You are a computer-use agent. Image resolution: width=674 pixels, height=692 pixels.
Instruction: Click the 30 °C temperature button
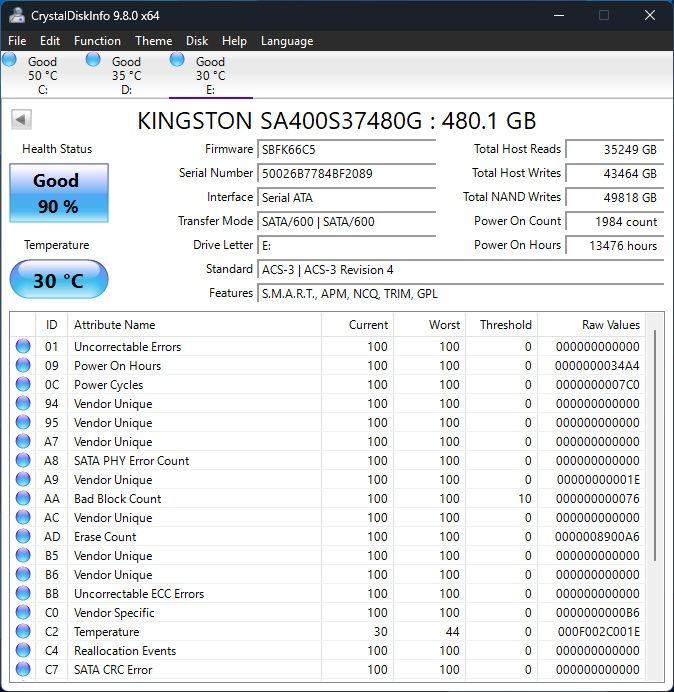[59, 280]
